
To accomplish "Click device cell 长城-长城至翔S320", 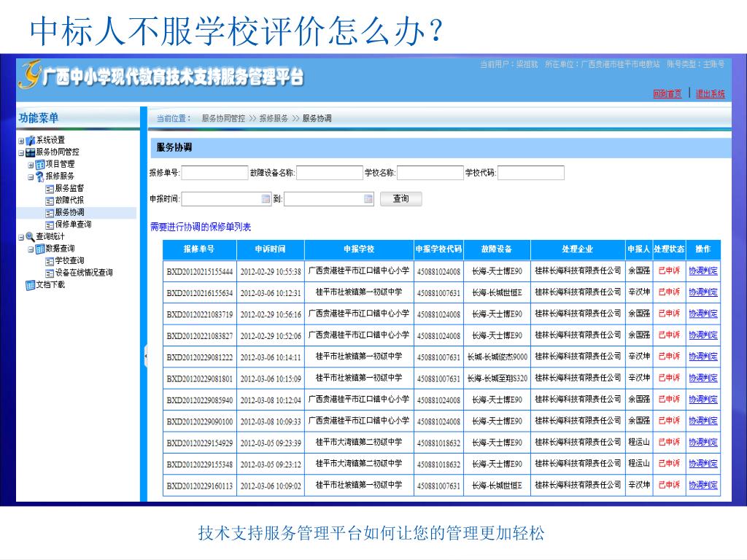I will click(x=497, y=378).
